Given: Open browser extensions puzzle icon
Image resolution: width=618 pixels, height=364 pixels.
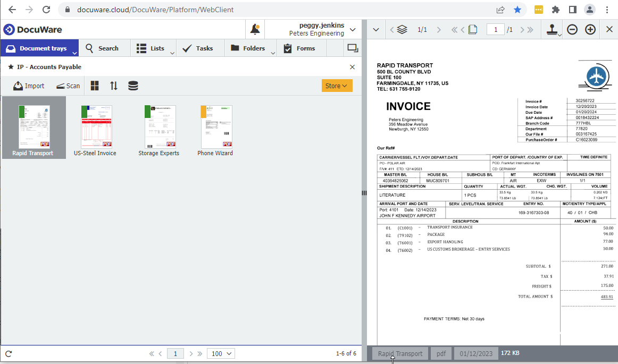Looking at the screenshot, I should [555, 10].
